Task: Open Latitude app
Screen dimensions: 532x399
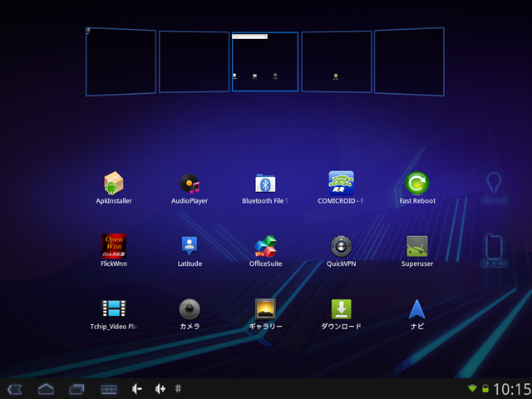Action: tap(190, 250)
